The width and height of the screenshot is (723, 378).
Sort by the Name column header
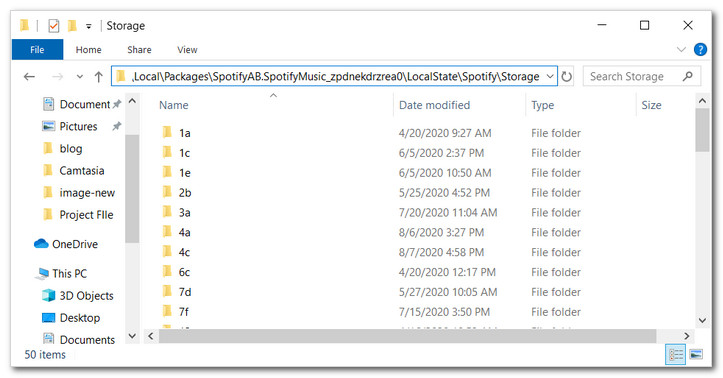pos(173,105)
